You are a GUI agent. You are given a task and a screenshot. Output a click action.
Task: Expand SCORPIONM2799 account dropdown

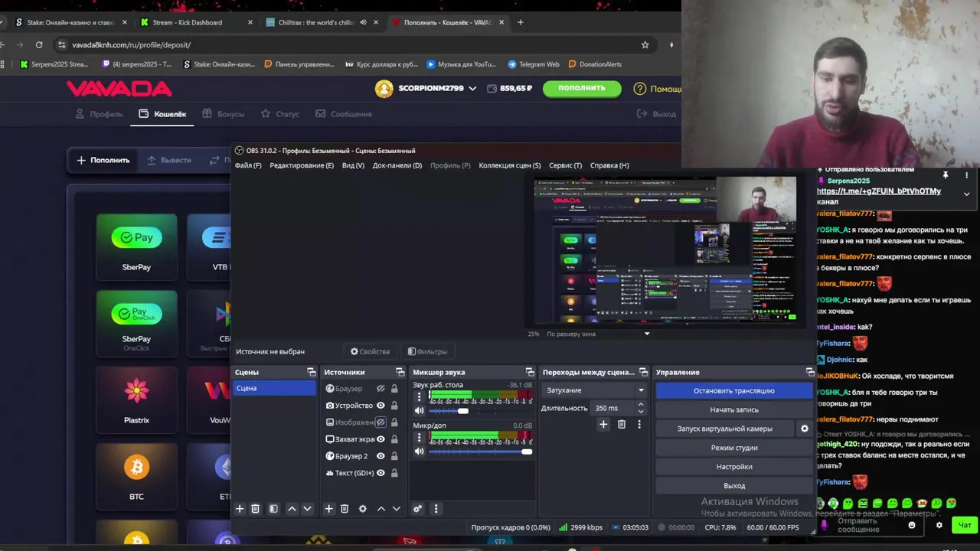click(472, 89)
